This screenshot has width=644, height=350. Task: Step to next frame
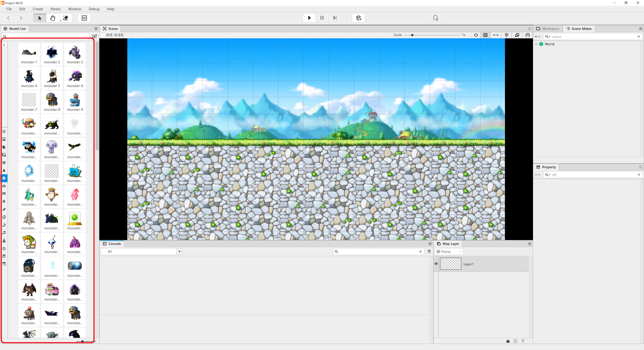(x=335, y=18)
